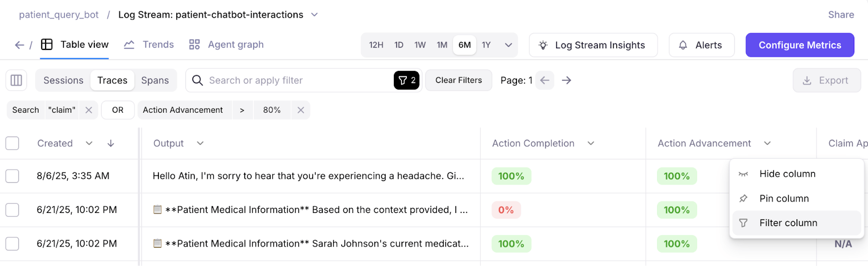The image size is (868, 266).
Task: Open the Action Completion column menu chevron
Action: [591, 144]
